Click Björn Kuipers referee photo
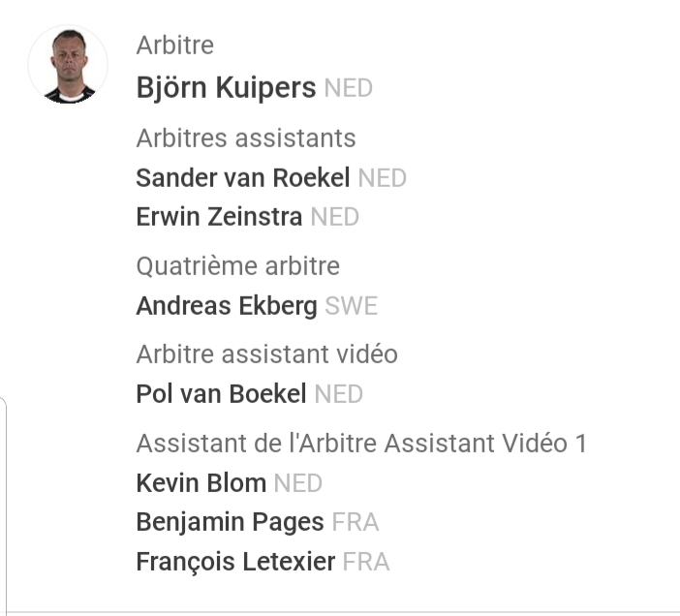 click(68, 65)
